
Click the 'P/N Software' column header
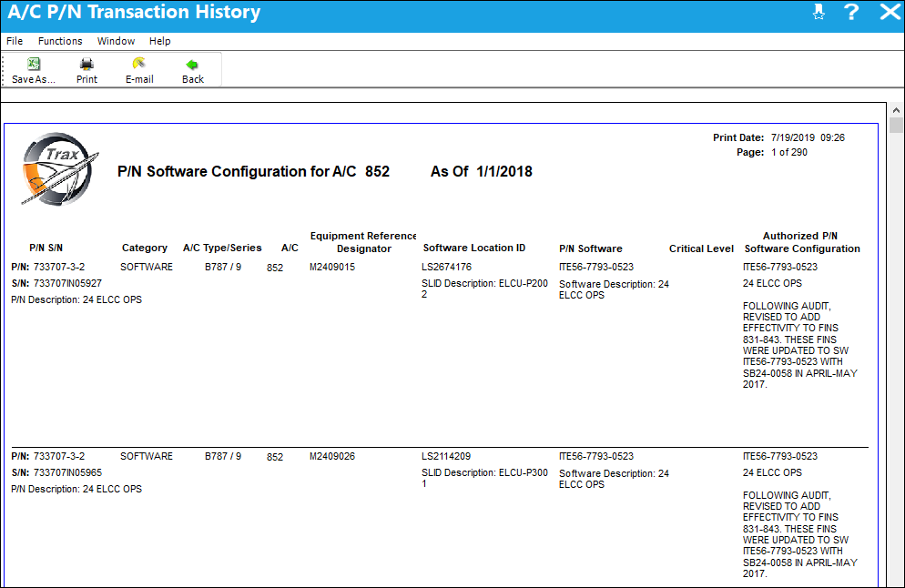click(x=591, y=248)
